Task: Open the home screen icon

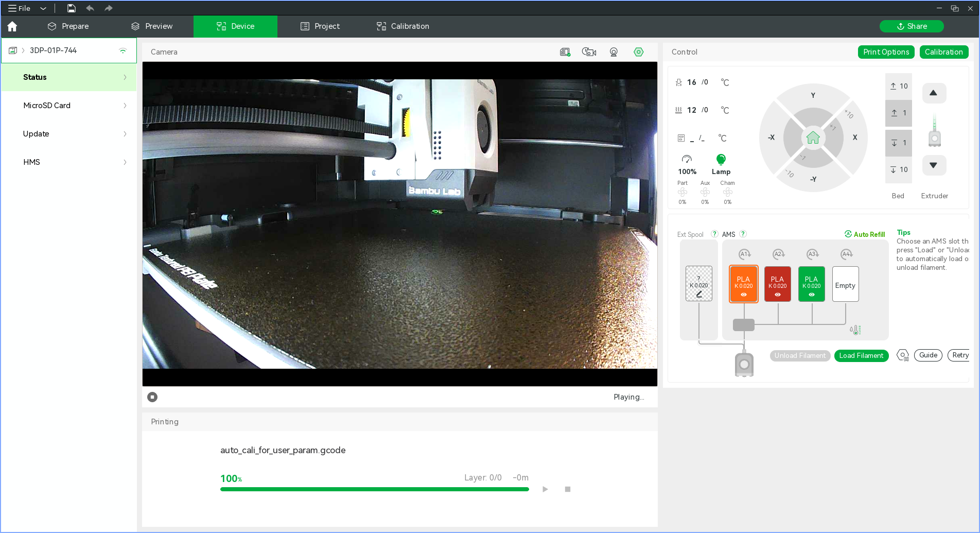Action: click(12, 26)
